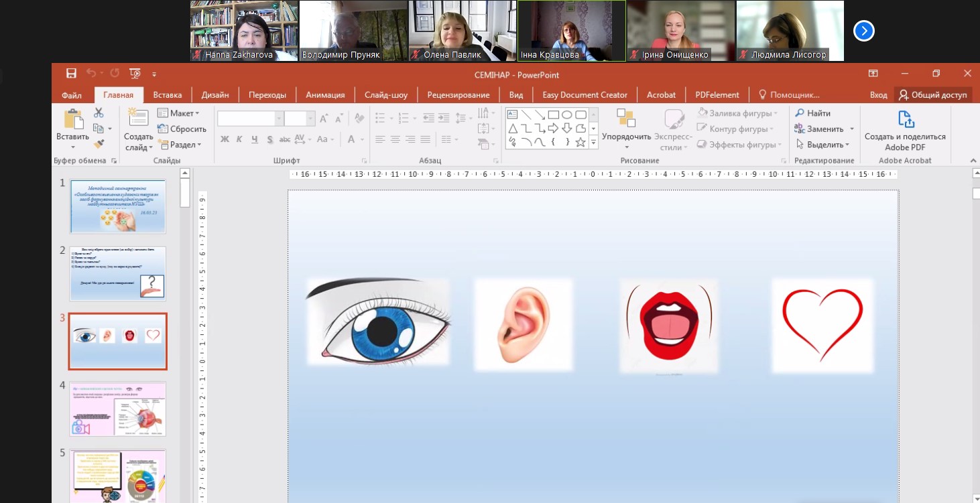The width and height of the screenshot is (980, 503).
Task: Increase font size with the large A icon
Action: click(x=323, y=119)
